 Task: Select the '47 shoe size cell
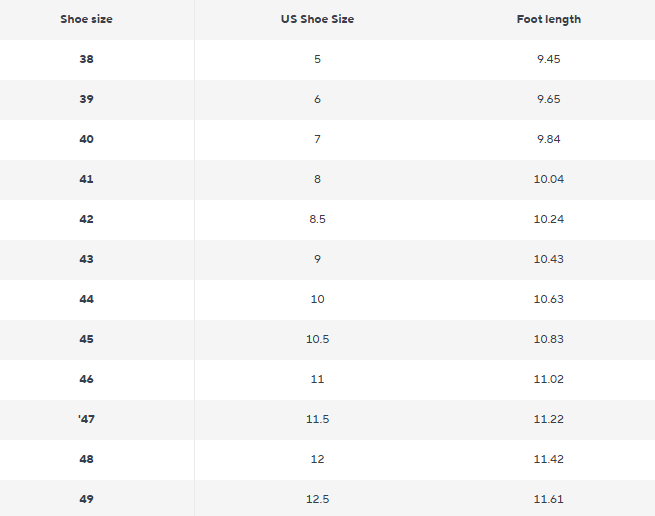point(86,419)
